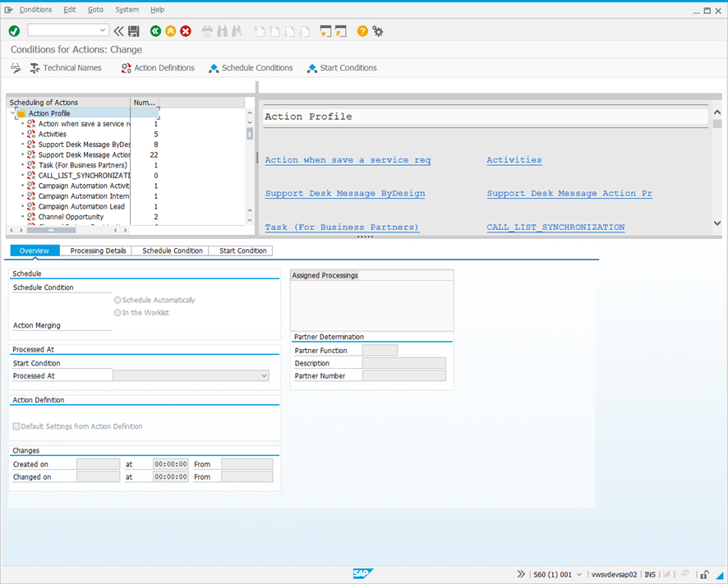Select Schedule Automatically radio button
728x584 pixels.
118,301
